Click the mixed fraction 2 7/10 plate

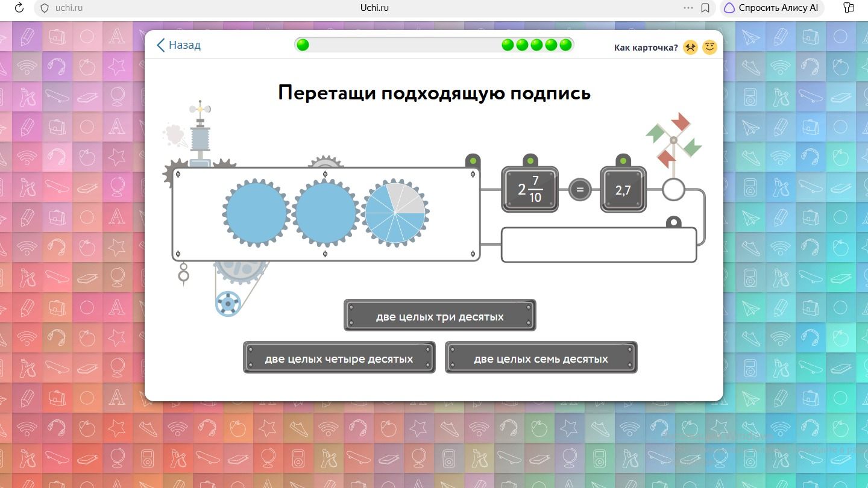[x=530, y=190]
